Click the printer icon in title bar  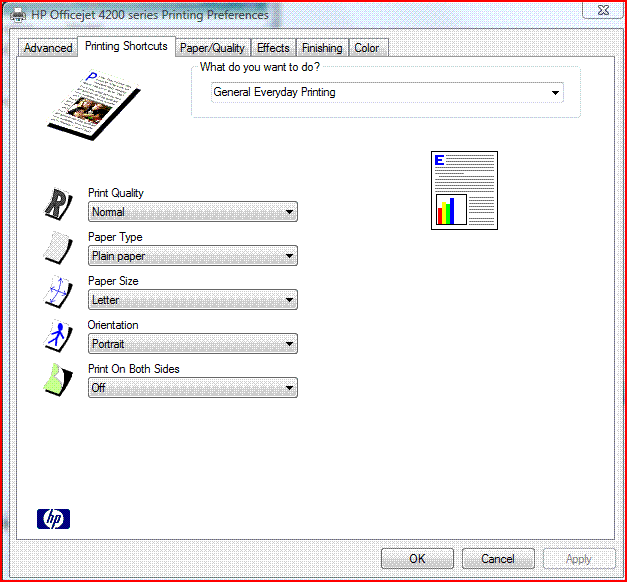pos(18,15)
